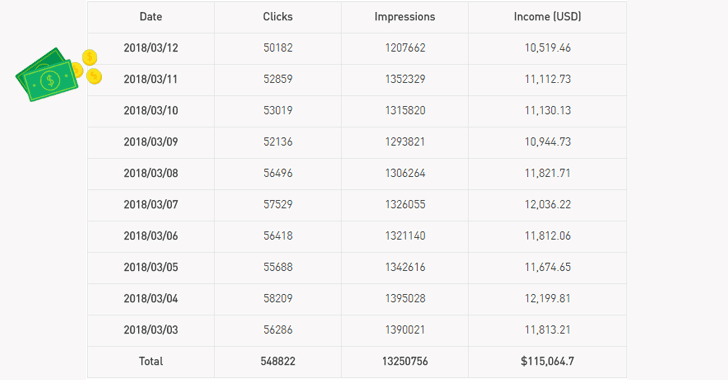
Task: Click the green dollar bills icon
Action: pyautogui.click(x=46, y=74)
